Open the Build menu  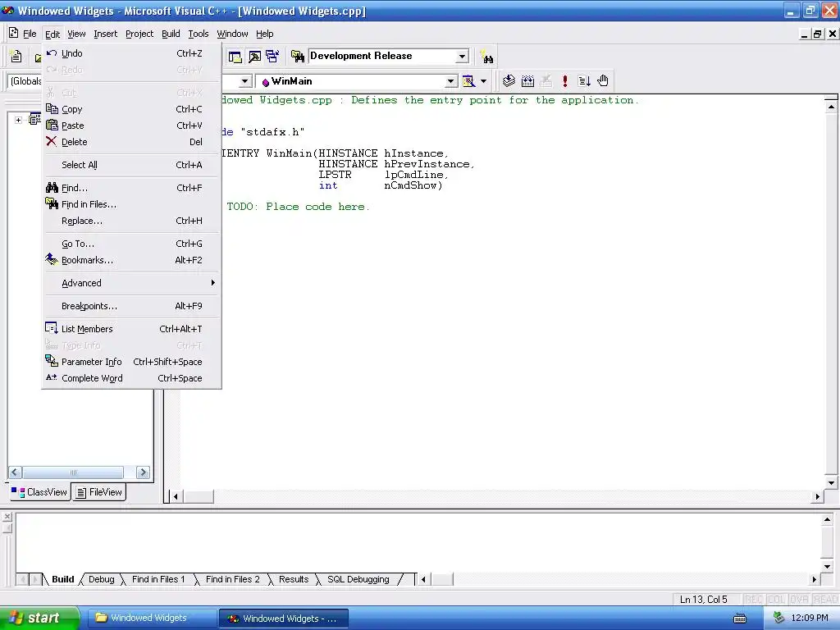171,34
